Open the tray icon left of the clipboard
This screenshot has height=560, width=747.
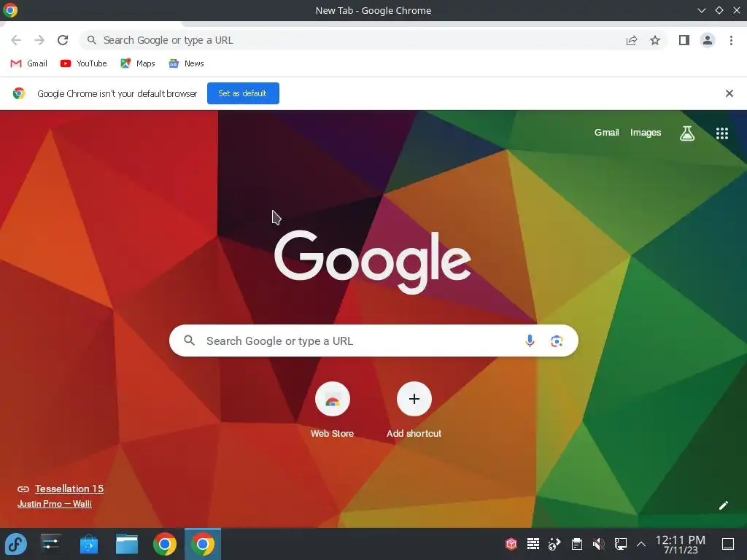[x=555, y=544]
